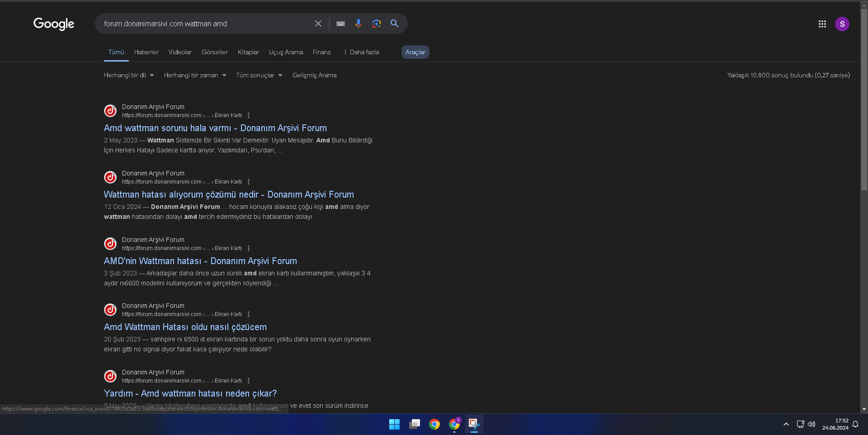Click the Google search input field
This screenshot has height=435, width=868.
point(206,24)
